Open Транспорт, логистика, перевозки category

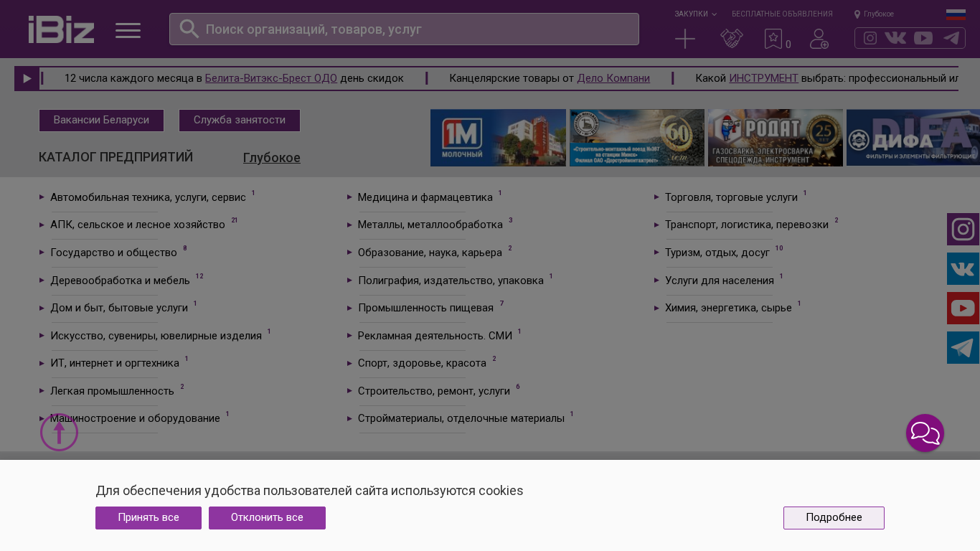747,225
